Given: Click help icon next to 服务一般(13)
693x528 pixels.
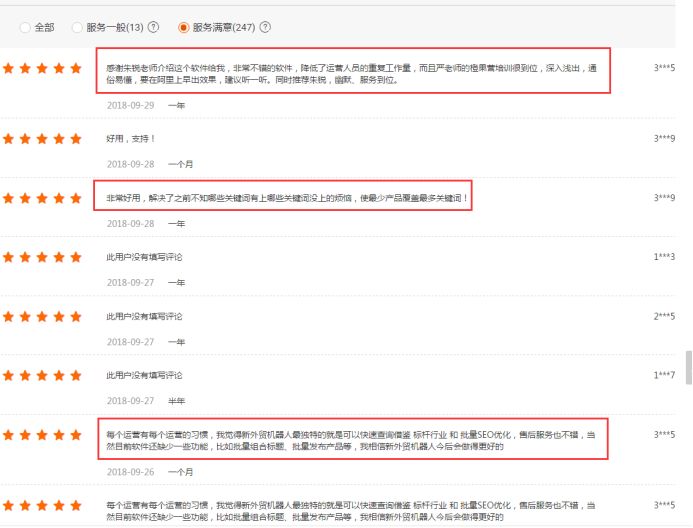Looking at the screenshot, I should tap(153, 27).
